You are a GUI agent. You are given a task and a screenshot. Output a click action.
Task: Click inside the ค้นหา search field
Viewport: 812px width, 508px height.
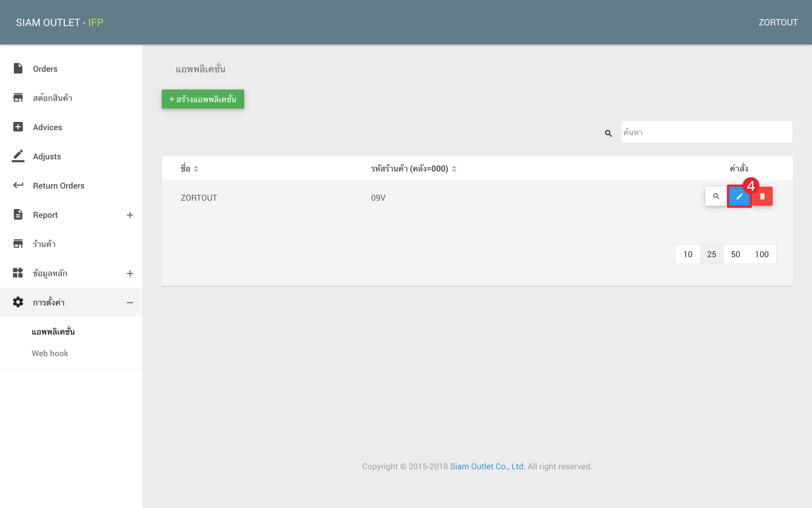tap(707, 133)
